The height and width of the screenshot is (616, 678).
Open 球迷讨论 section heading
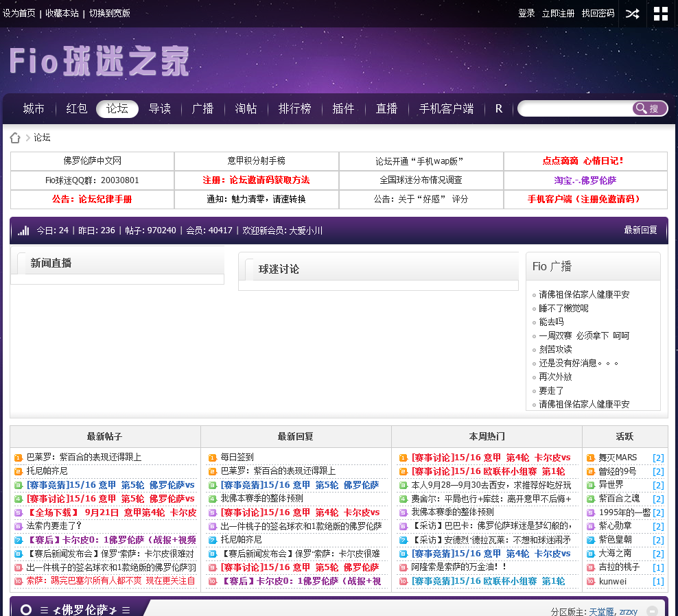pyautogui.click(x=279, y=270)
